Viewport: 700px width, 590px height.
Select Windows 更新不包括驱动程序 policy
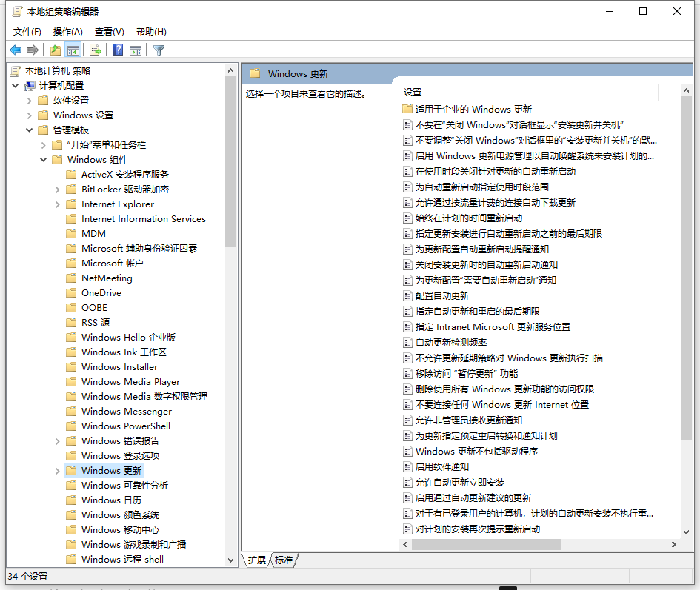(476, 452)
